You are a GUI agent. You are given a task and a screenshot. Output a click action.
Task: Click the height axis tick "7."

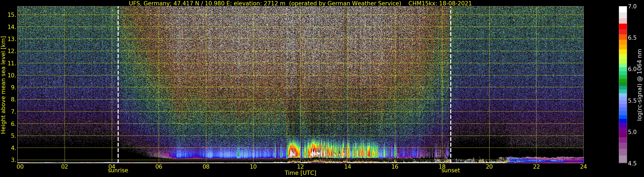pyautogui.click(x=13, y=112)
